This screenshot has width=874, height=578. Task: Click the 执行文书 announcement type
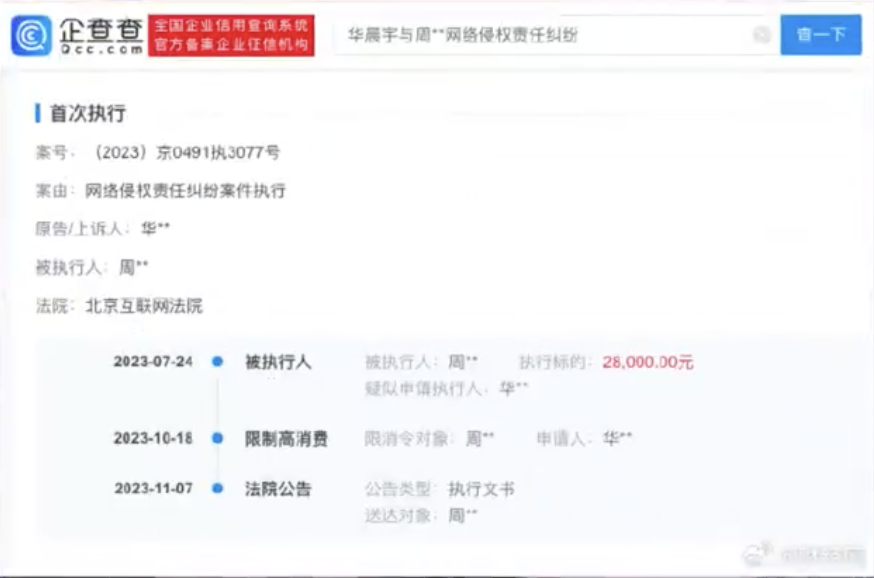[x=481, y=489]
